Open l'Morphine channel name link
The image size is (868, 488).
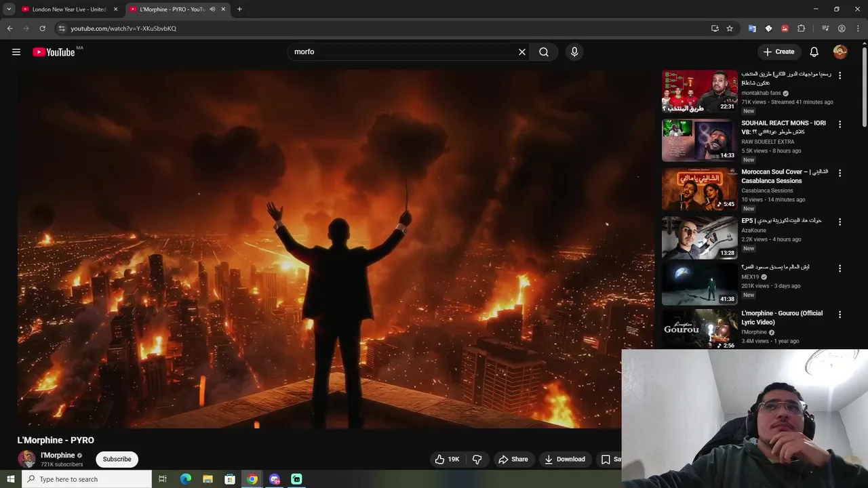58,455
